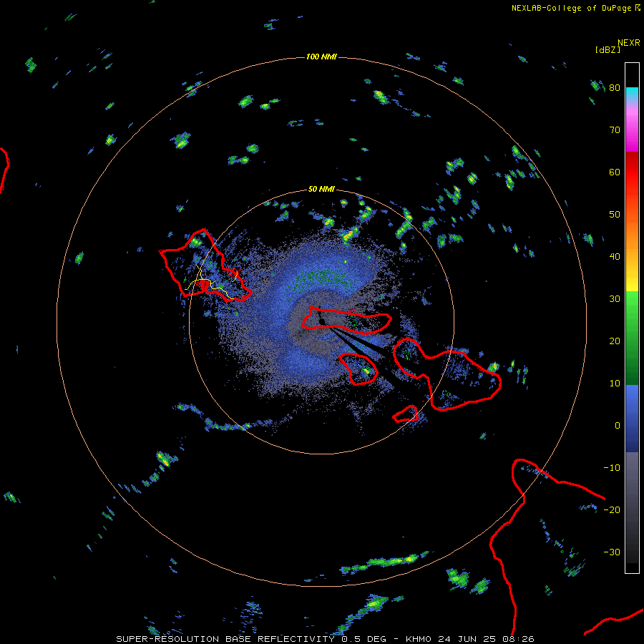
Task: Click the dBZ reflectivity color scale bar
Action: tap(632, 318)
